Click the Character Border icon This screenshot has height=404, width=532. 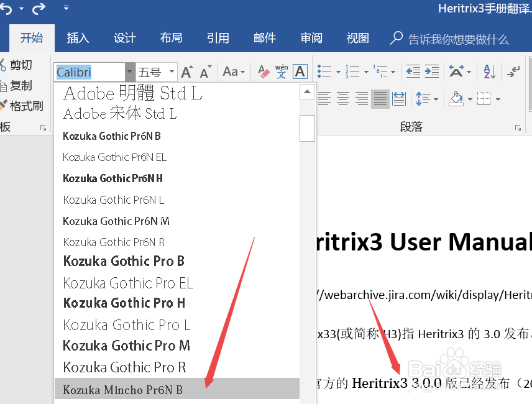(x=300, y=71)
